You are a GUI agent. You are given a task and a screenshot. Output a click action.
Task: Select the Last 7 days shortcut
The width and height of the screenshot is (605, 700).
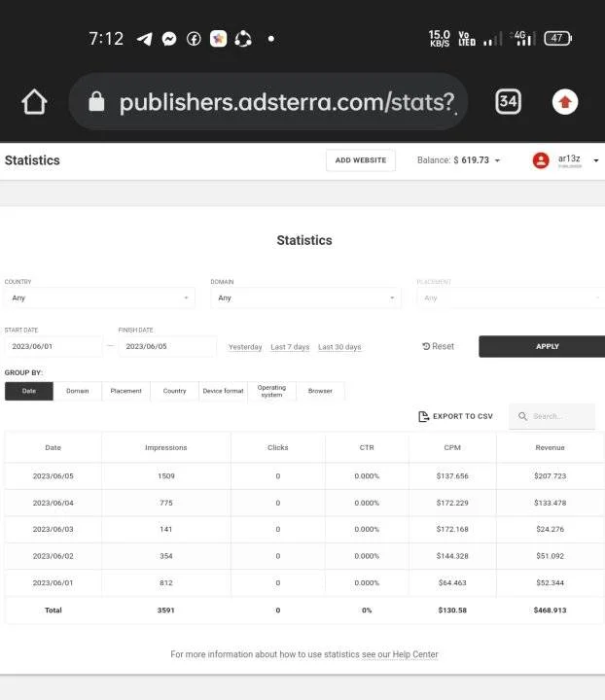[290, 347]
